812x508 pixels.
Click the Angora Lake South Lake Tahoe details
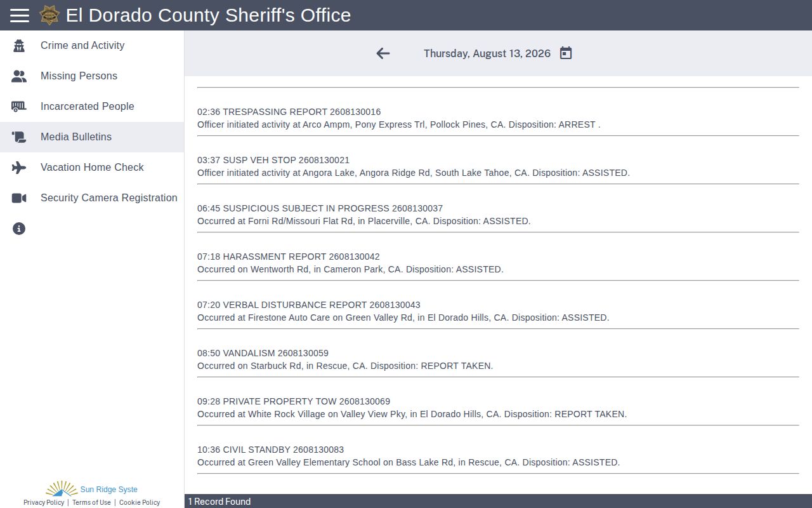click(414, 173)
